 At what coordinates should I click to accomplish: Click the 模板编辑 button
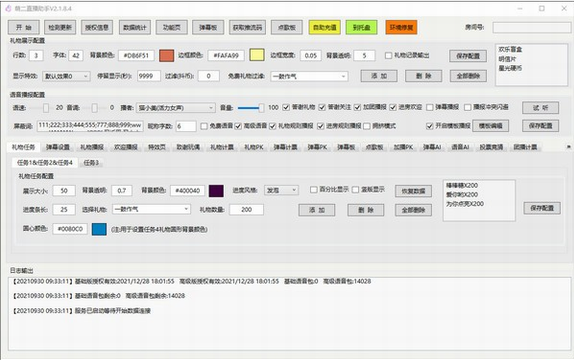tap(490, 126)
